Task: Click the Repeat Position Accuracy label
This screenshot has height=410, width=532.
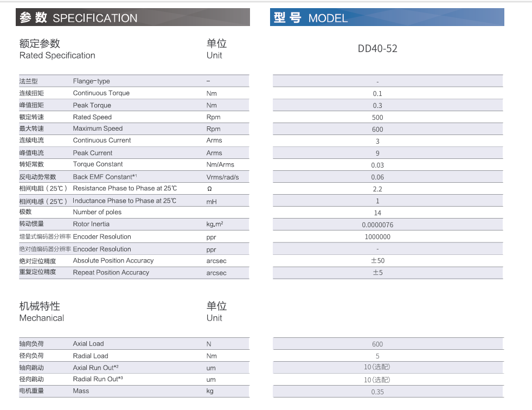Action: pyautogui.click(x=111, y=273)
